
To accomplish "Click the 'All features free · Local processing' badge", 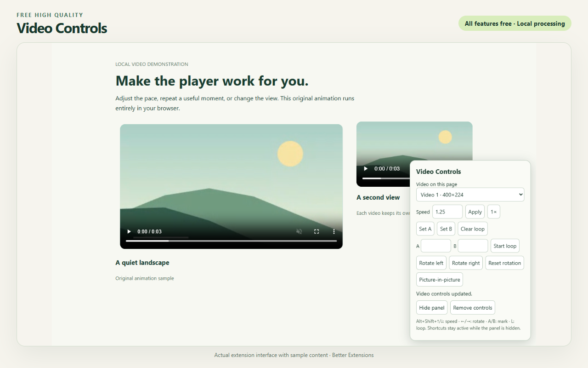I will pos(514,23).
